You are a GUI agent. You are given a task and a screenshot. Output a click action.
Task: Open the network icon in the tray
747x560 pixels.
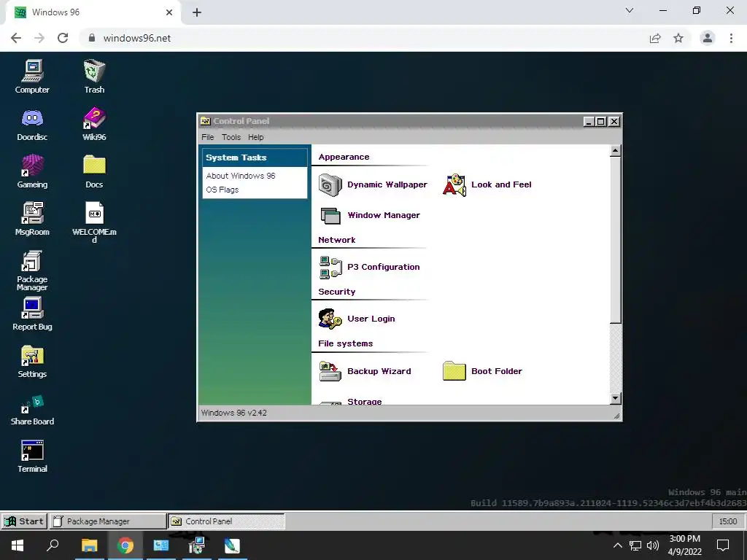635,545
